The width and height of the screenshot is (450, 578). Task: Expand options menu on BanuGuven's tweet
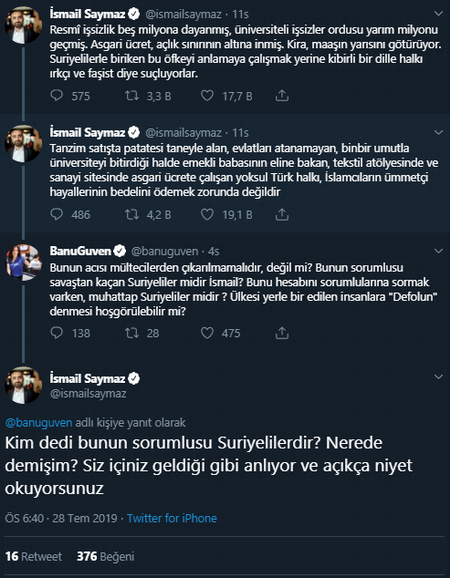pos(439,251)
